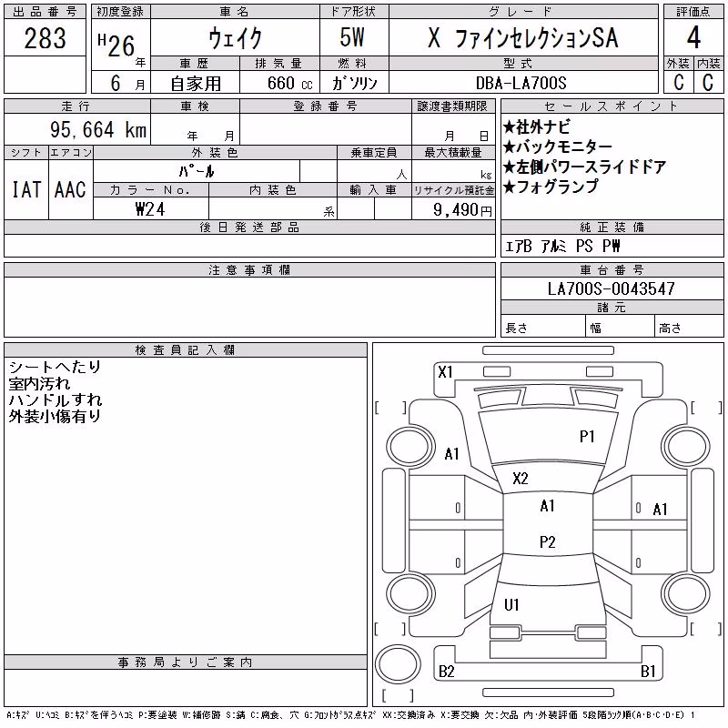Click equipment line エアB アルミ PS PW
The width and height of the screenshot is (728, 728).
(562, 246)
